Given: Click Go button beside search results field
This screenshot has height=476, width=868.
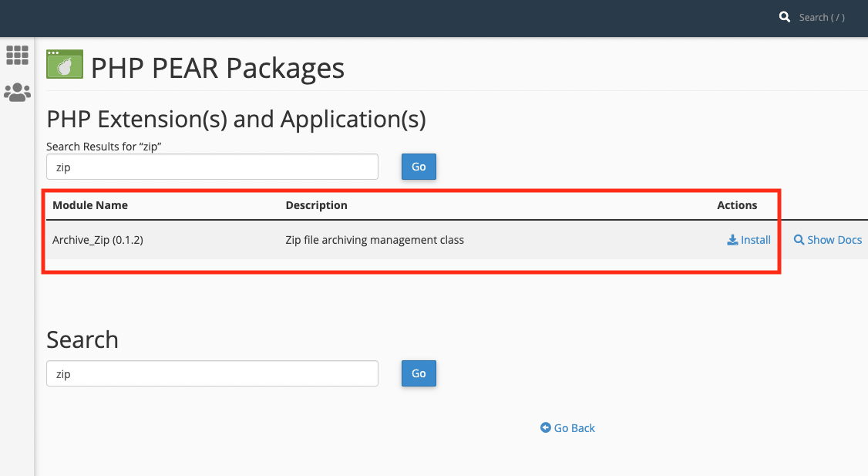Looking at the screenshot, I should coord(419,167).
